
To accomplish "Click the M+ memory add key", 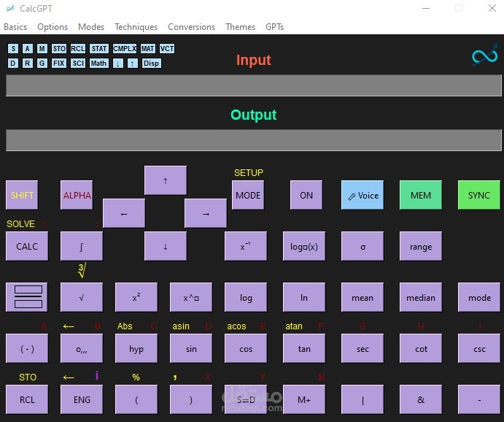I will [x=304, y=399].
